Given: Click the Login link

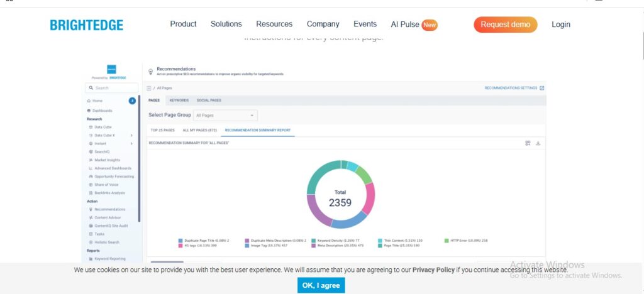Looking at the screenshot, I should (x=560, y=24).
